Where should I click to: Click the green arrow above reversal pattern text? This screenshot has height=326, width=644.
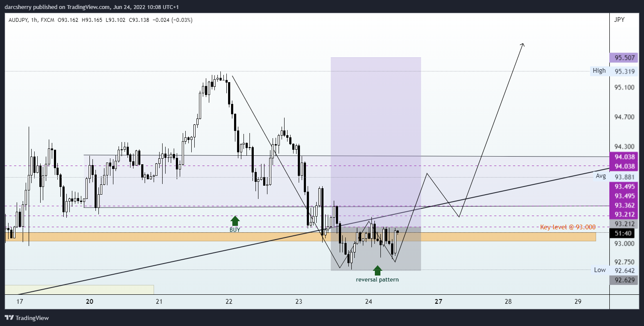(x=377, y=270)
